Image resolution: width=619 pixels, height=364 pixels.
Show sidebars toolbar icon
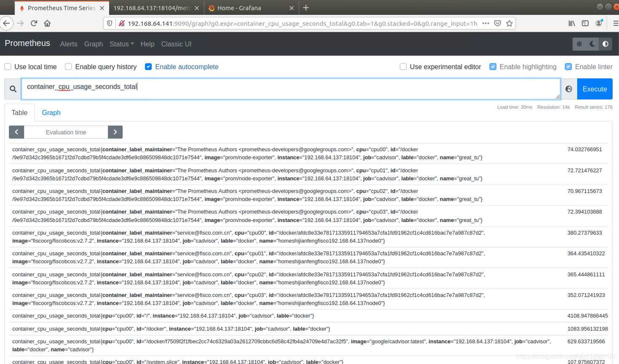click(x=585, y=23)
